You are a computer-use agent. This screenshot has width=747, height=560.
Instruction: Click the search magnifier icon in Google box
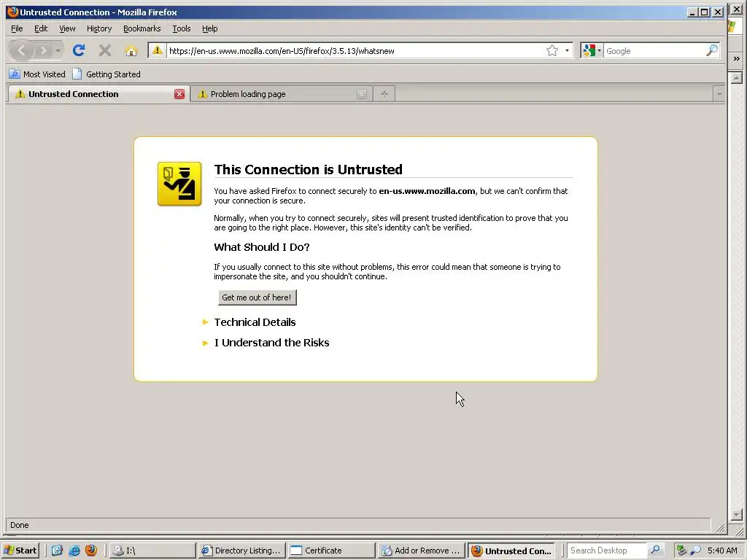[x=712, y=50]
